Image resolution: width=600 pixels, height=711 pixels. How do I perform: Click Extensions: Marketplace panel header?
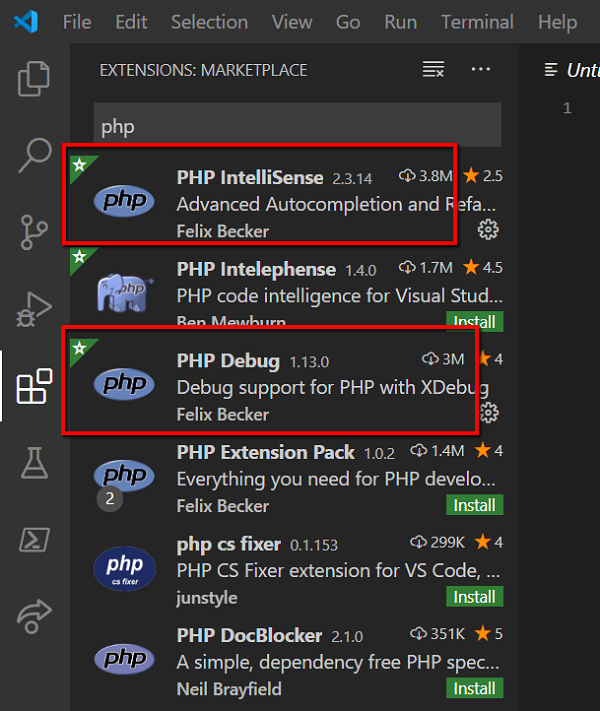coord(203,70)
